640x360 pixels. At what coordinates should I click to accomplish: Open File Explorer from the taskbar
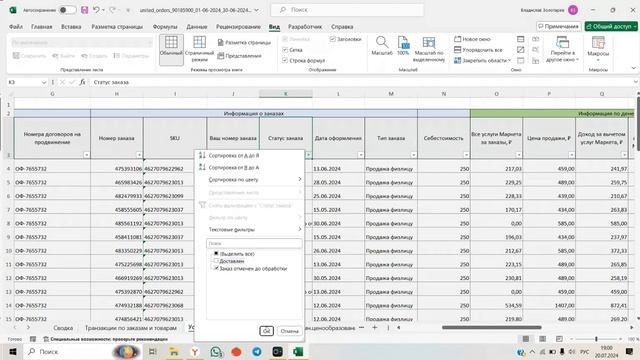click(x=174, y=351)
